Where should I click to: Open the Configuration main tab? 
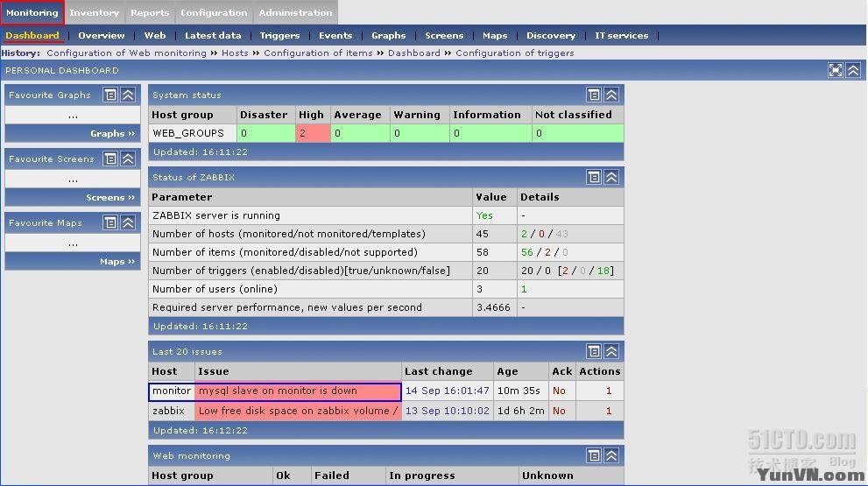214,13
